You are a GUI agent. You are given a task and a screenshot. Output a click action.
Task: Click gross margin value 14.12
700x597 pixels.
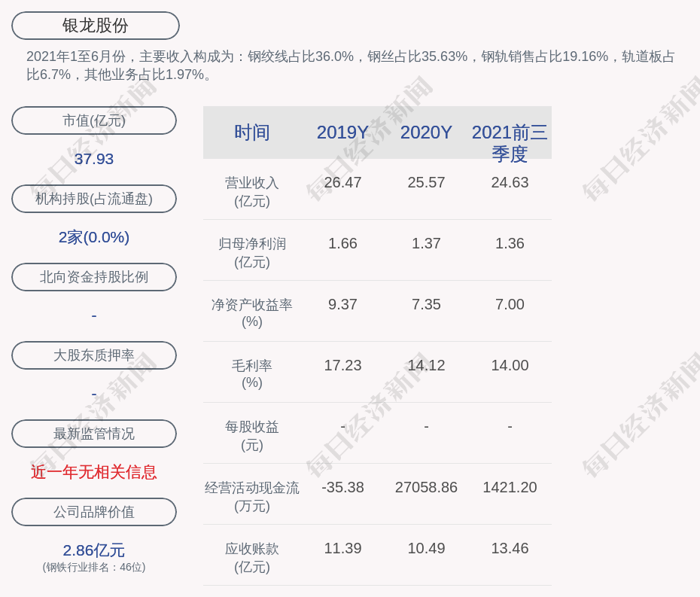[426, 365]
